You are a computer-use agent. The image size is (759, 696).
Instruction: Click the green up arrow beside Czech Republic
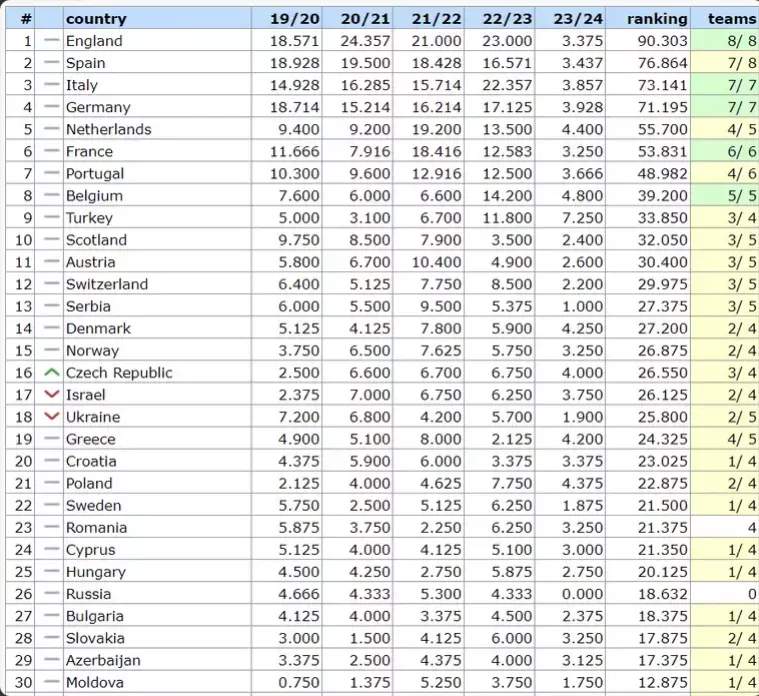52,373
